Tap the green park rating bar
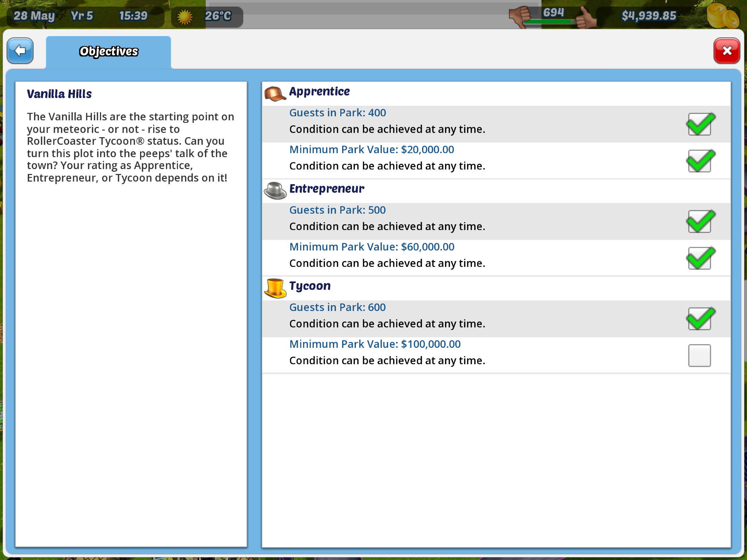This screenshot has width=747, height=560. (549, 22)
